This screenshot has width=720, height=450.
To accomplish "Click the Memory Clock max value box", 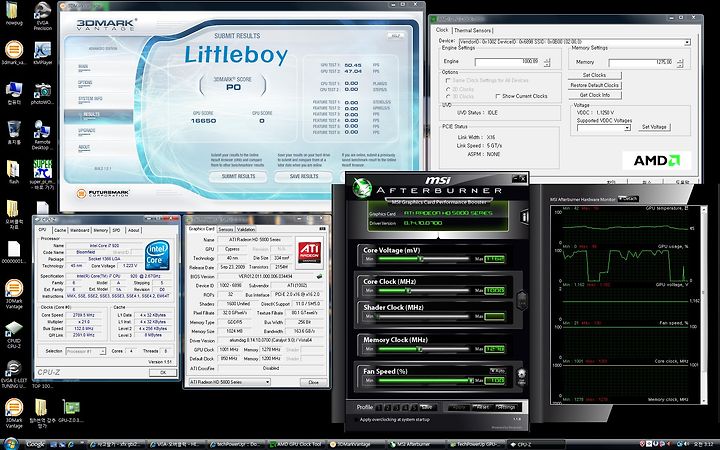I will [x=495, y=349].
